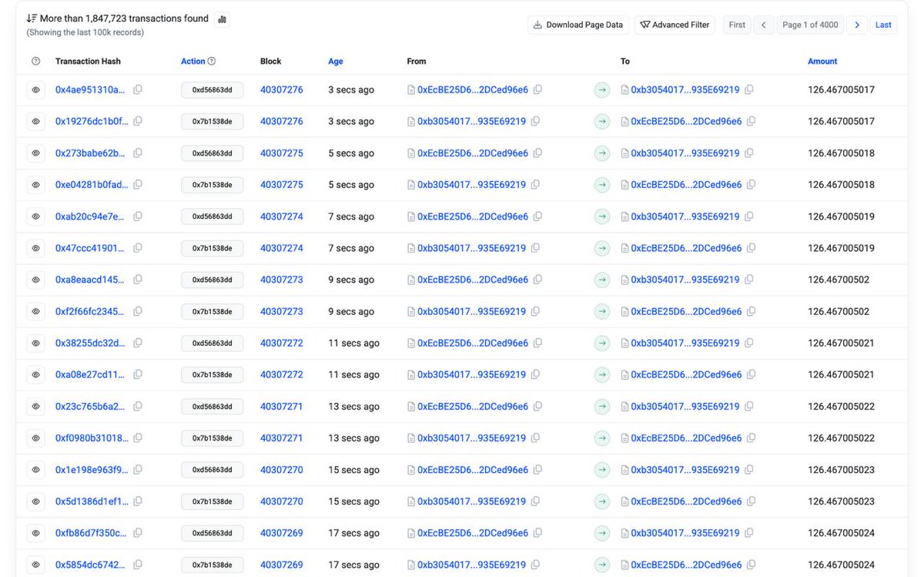Copy the To address in 0x5d1386d1ef1 row

point(752,501)
